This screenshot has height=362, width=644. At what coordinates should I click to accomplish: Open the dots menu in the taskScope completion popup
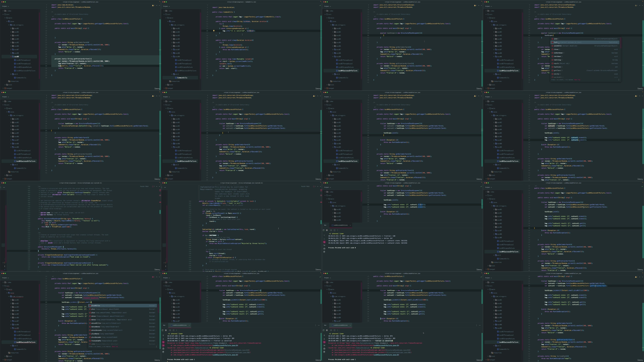[619, 80]
